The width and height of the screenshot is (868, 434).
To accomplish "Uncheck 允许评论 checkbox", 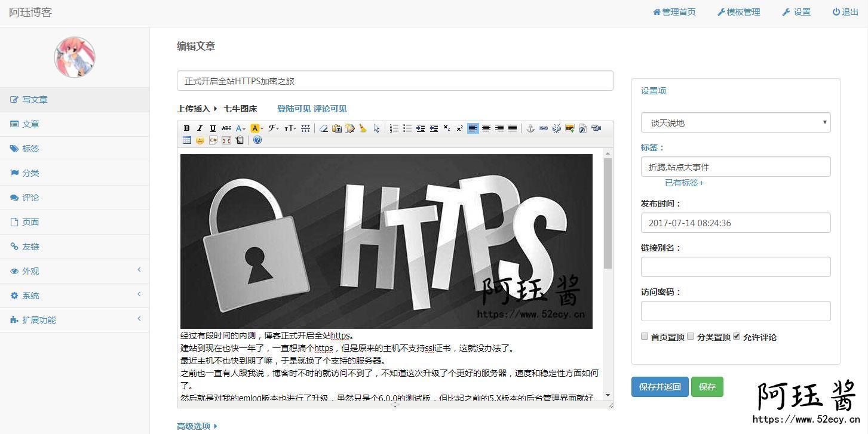I will [737, 336].
